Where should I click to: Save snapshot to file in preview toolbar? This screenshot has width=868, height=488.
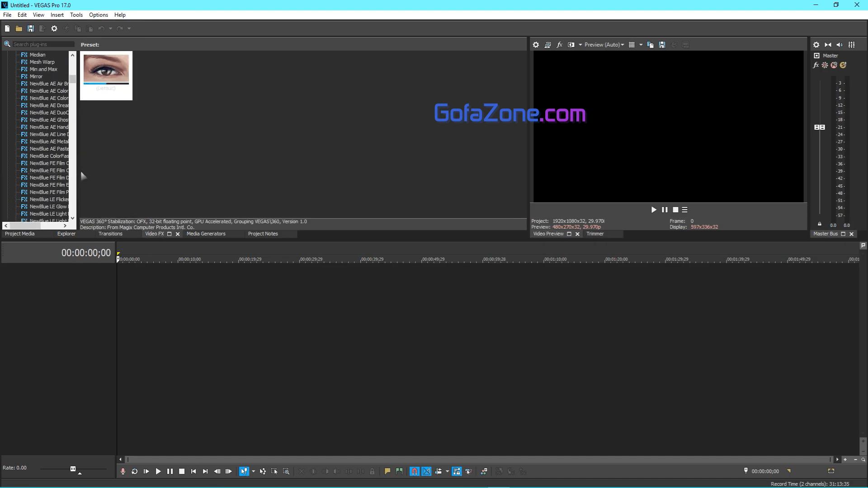[662, 45]
